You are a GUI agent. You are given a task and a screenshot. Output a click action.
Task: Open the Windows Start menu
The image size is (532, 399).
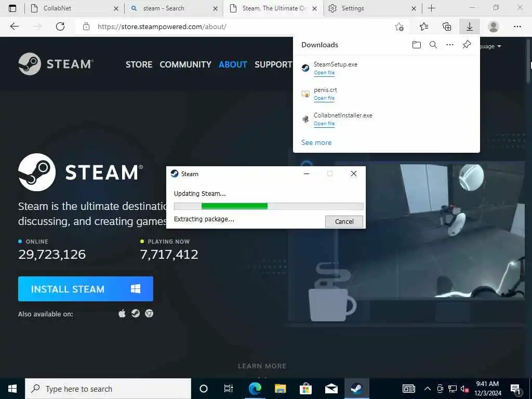pyautogui.click(x=12, y=389)
